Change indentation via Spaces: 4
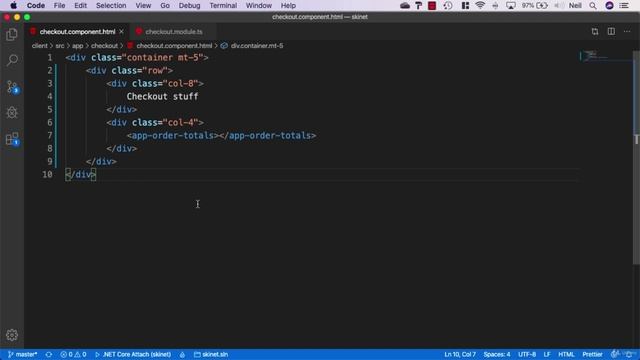640x360 pixels. coord(497,354)
